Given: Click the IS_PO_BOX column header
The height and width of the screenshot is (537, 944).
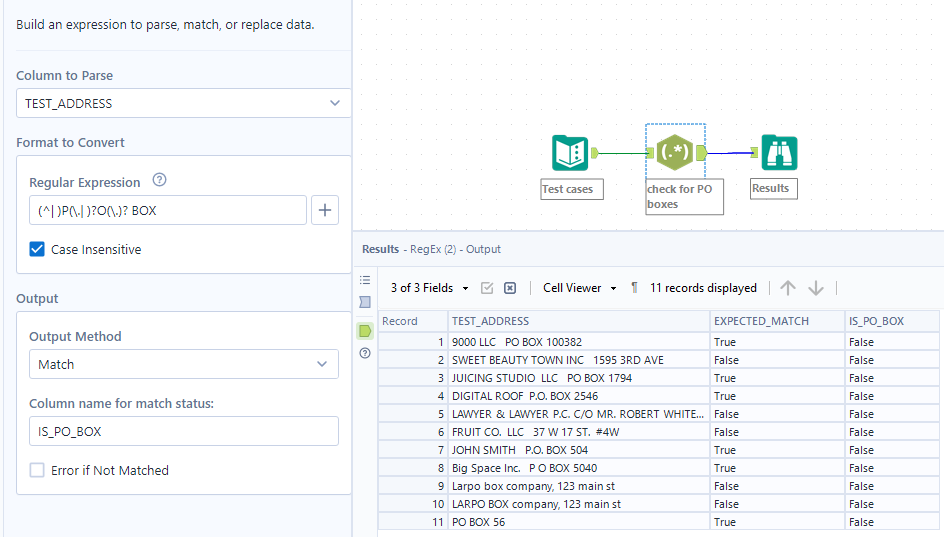Looking at the screenshot, I should [x=890, y=321].
